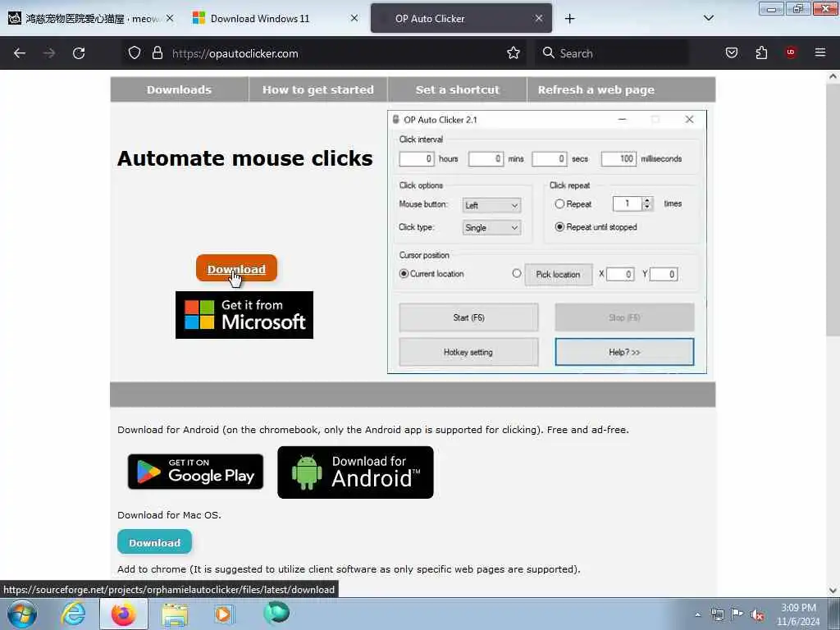Viewport: 840px width, 630px height.
Task: Click the Start (F6) button
Action: click(x=468, y=317)
